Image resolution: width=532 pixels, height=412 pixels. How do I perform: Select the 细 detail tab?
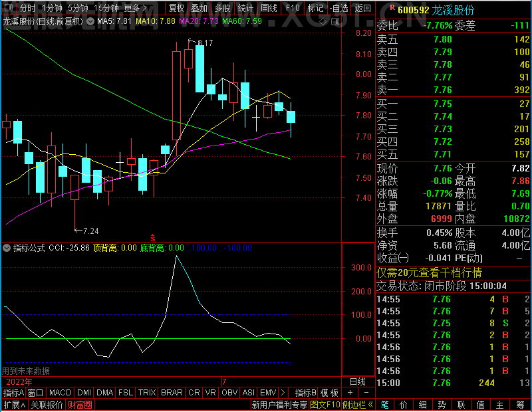(x=423, y=405)
